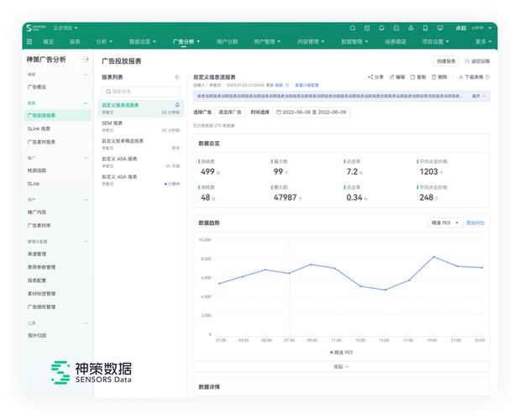Click the calendar icon in date range

tap(279, 113)
